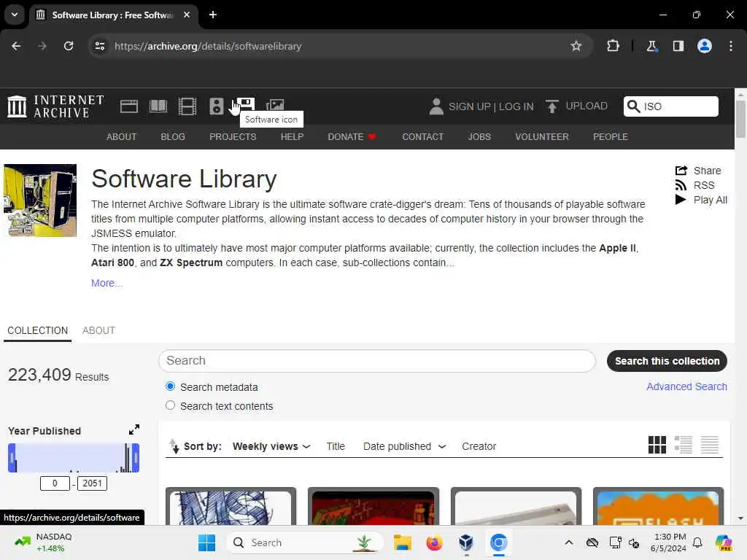Open the Video film strip icon
This screenshot has height=560, width=747.
(x=187, y=106)
